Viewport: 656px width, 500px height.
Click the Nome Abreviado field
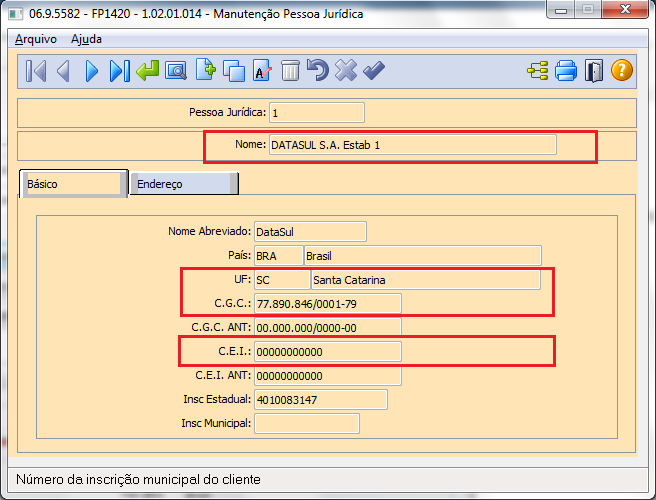(310, 231)
